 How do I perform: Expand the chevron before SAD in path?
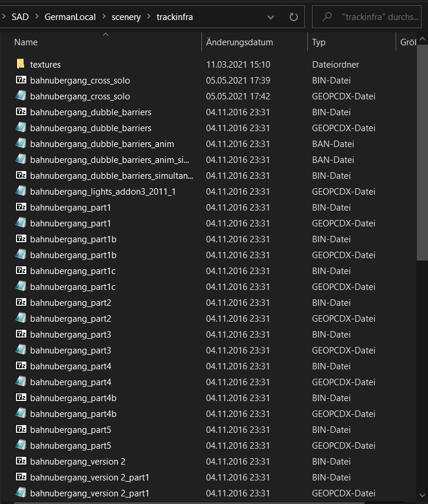tap(4, 16)
